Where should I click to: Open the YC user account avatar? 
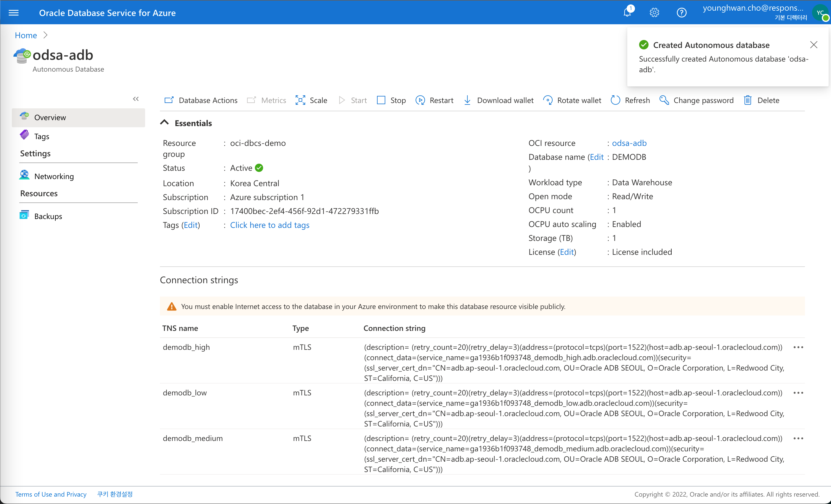(820, 13)
